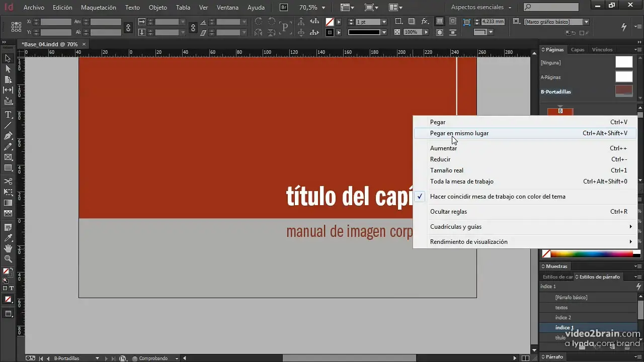Open the Maquetación menu
The width and height of the screenshot is (644, 362).
[99, 8]
